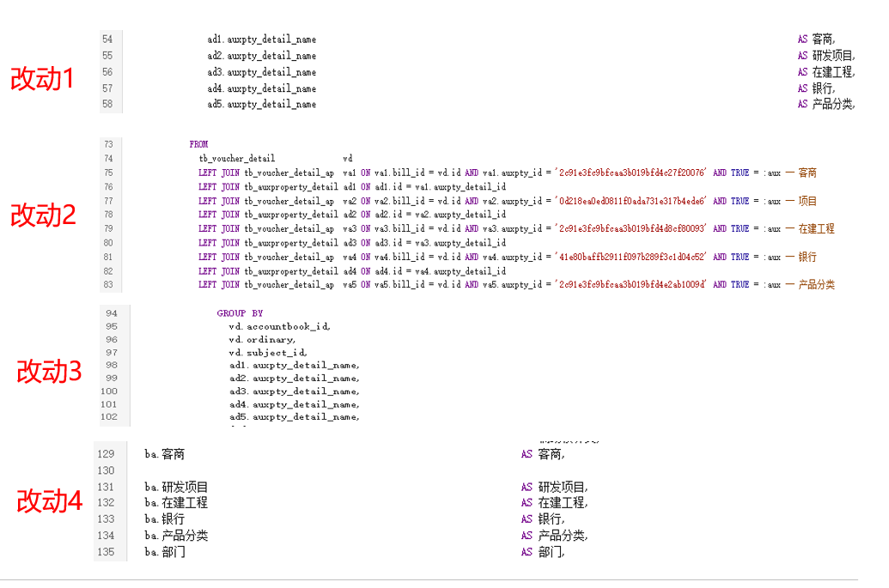The image size is (889, 588).
Task: Select "vd.subject_id," on line 97
Action: (x=268, y=353)
